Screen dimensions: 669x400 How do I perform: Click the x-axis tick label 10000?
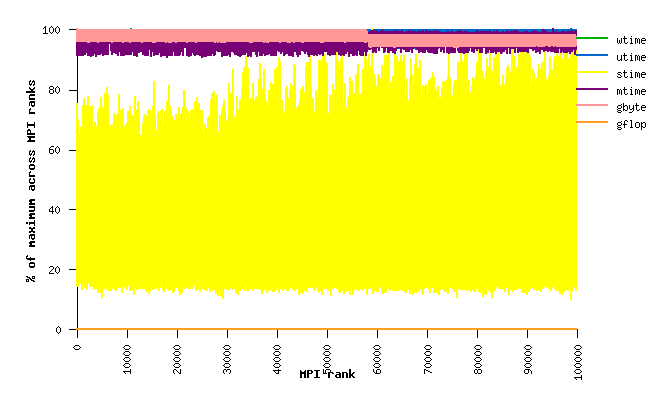point(127,359)
